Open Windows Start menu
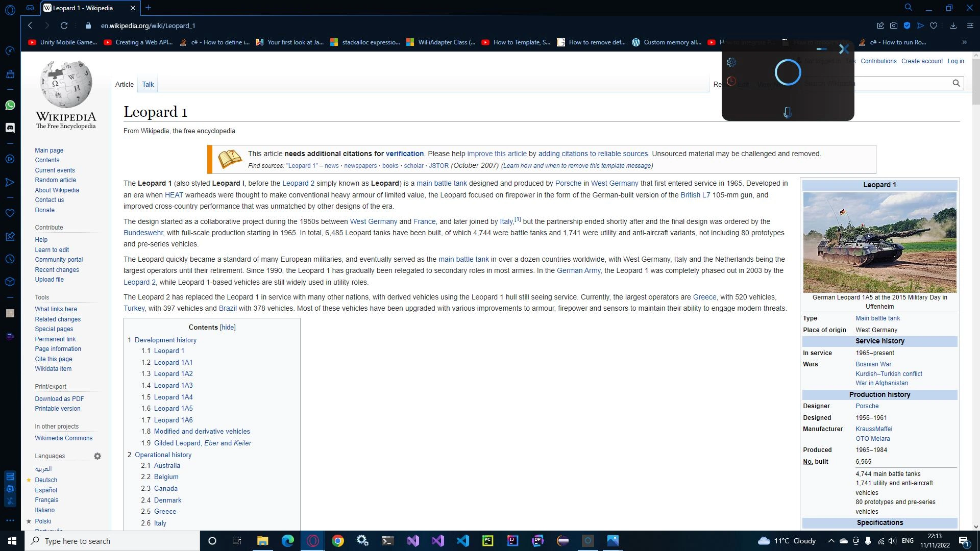This screenshot has height=551, width=980. [12, 541]
